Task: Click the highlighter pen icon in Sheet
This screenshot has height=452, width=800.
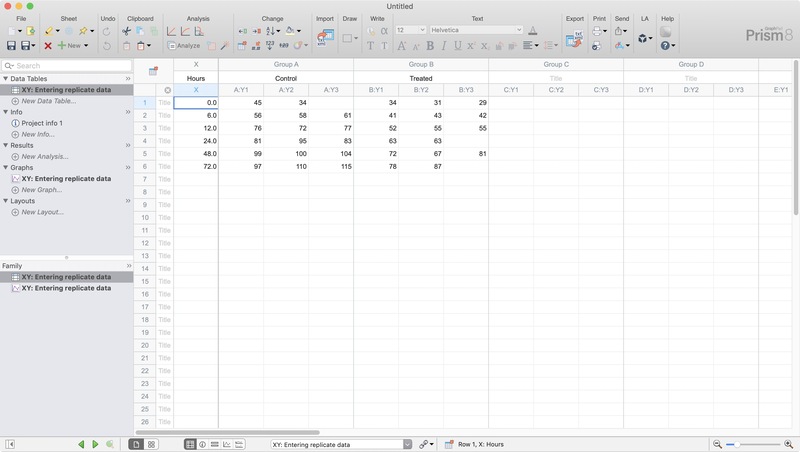Action: [48, 31]
